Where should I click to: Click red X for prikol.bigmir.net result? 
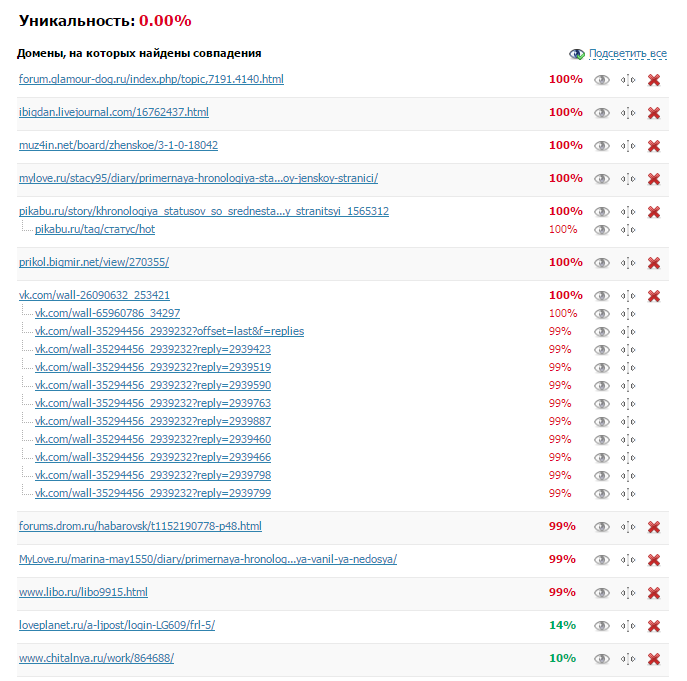point(654,262)
